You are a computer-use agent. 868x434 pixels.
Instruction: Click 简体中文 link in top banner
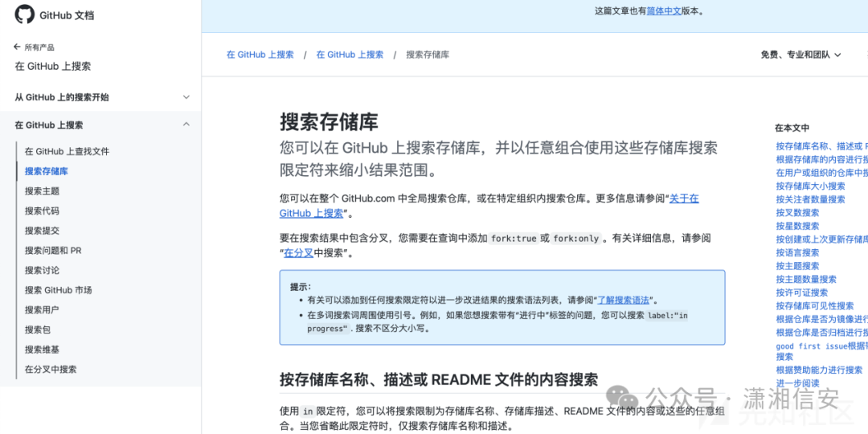pos(664,10)
